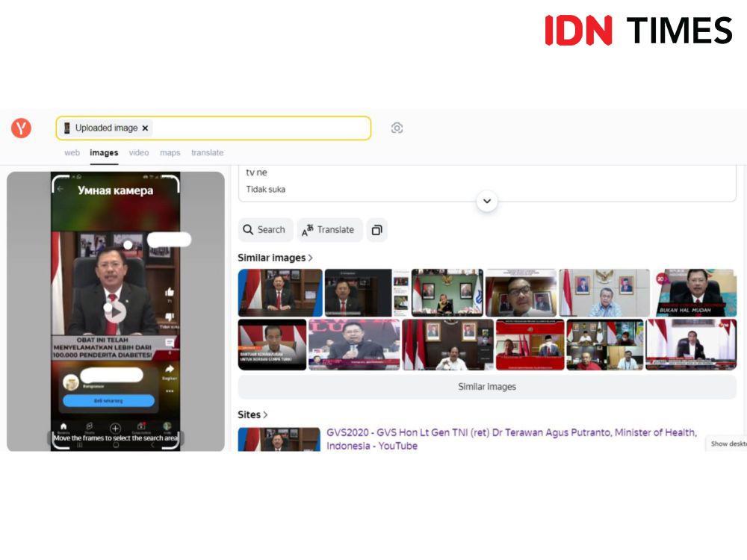The height and width of the screenshot is (560, 747).
Task: Open the similar image of man holding microphone
Action: (354, 345)
